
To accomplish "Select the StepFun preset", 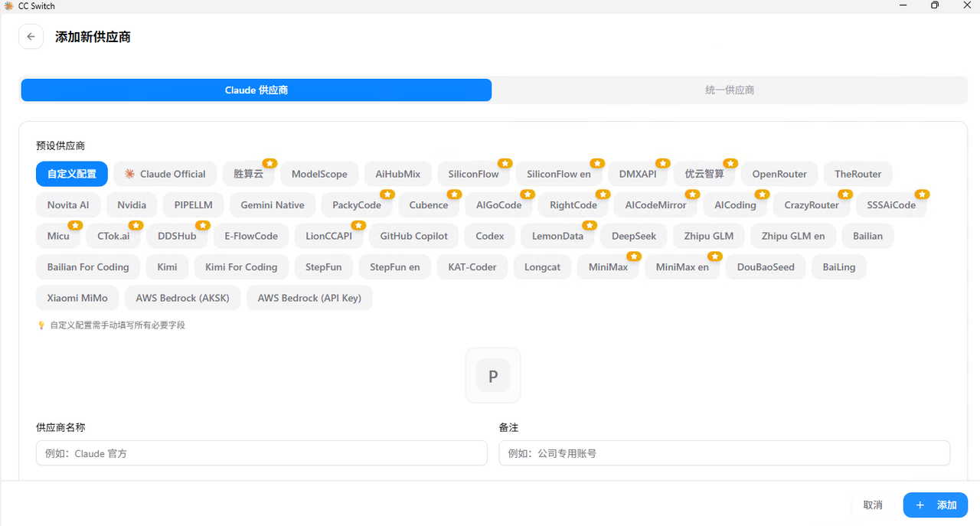I will [x=324, y=267].
